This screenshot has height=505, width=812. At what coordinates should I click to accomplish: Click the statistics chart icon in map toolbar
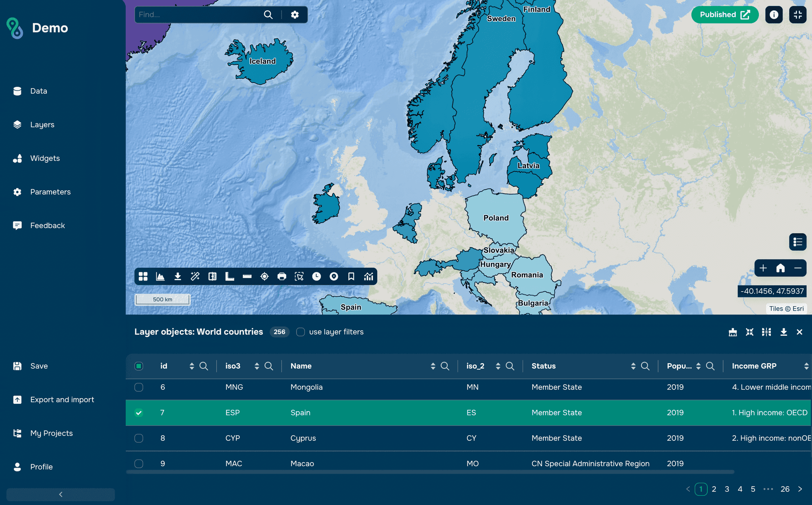(x=368, y=277)
